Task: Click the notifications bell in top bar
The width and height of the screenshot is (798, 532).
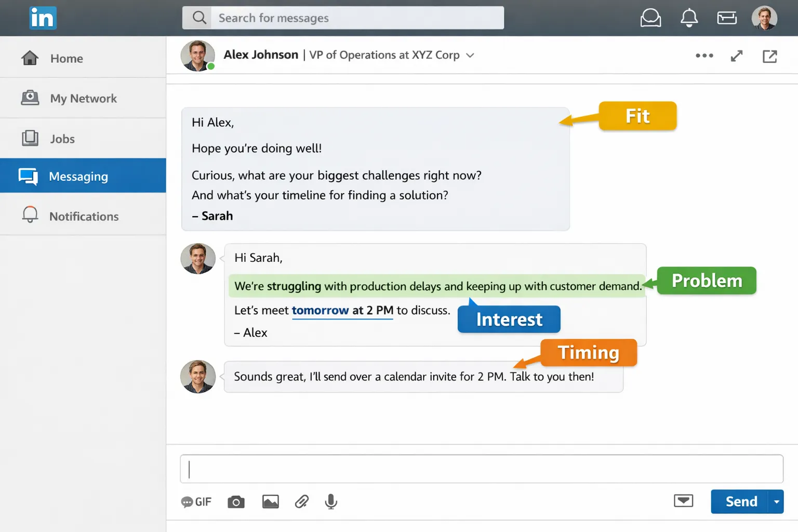Action: (689, 17)
